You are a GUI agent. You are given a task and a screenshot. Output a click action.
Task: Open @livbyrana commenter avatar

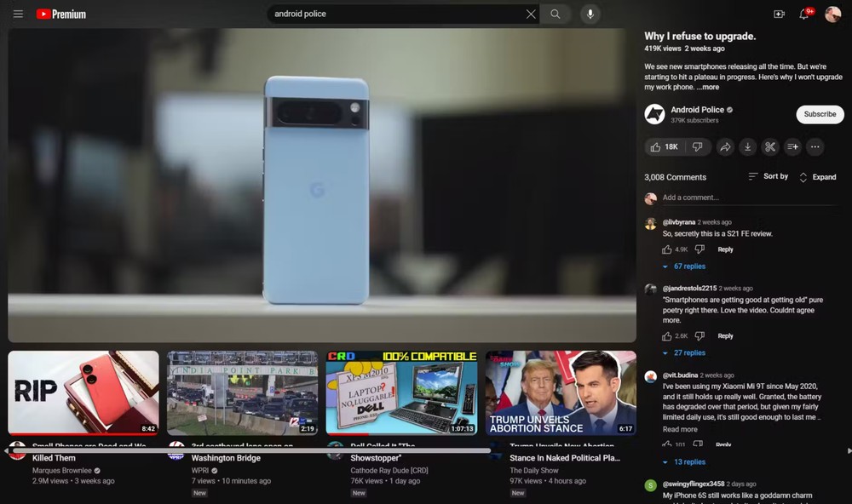[650, 224]
